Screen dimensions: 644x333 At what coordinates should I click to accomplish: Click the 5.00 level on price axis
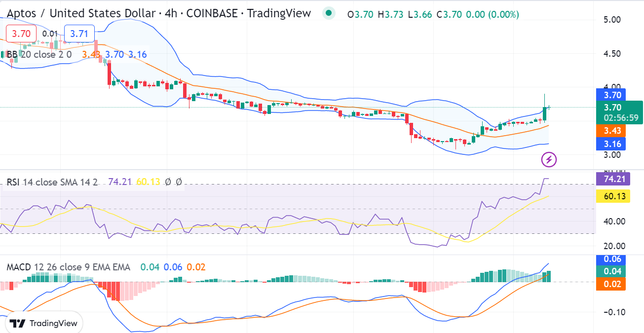[x=611, y=20]
